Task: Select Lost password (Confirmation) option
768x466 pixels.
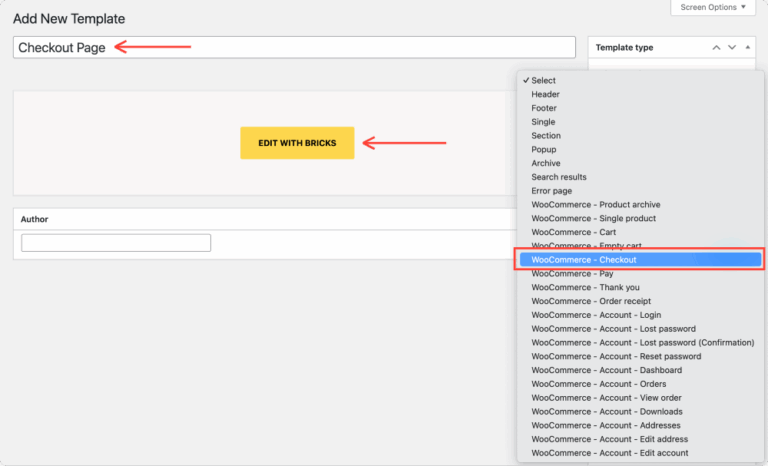Action: [x=641, y=343]
